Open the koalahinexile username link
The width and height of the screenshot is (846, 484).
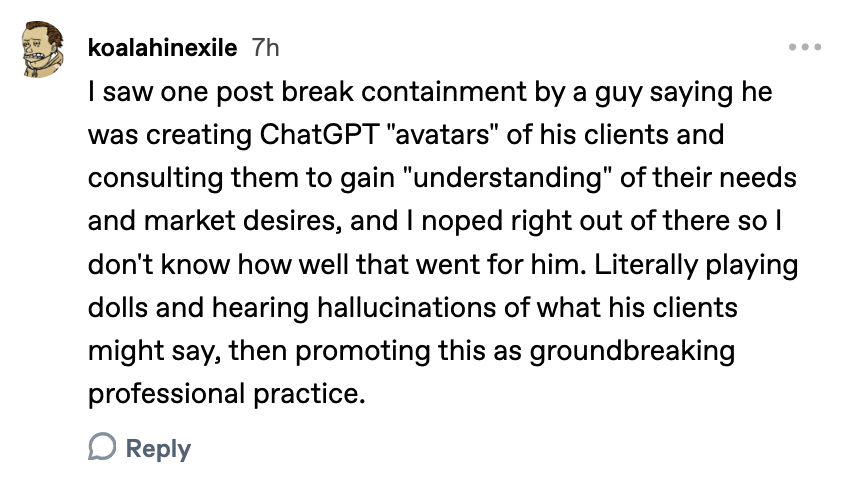(x=162, y=48)
